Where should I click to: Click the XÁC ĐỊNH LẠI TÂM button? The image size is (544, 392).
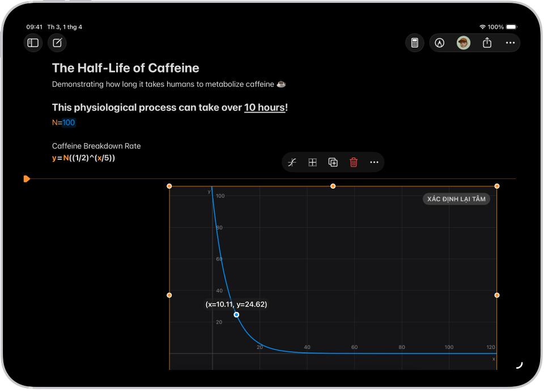(456, 199)
